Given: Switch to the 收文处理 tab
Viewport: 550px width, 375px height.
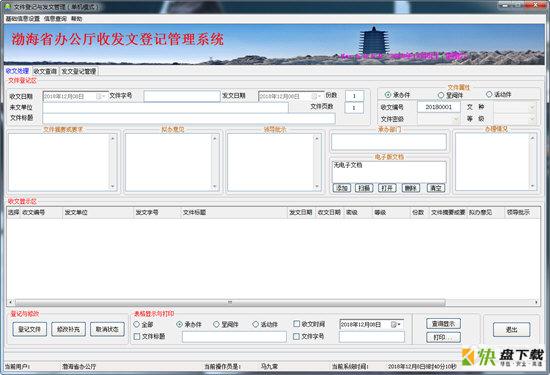Looking at the screenshot, I should point(17,71).
